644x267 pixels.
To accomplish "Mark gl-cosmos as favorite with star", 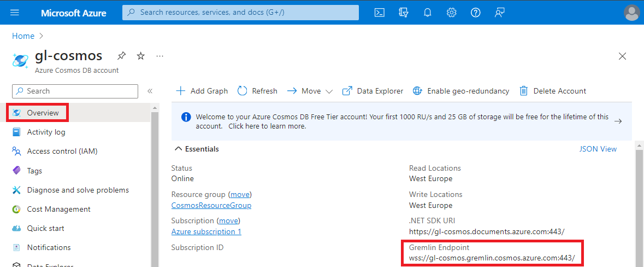I will click(x=140, y=56).
